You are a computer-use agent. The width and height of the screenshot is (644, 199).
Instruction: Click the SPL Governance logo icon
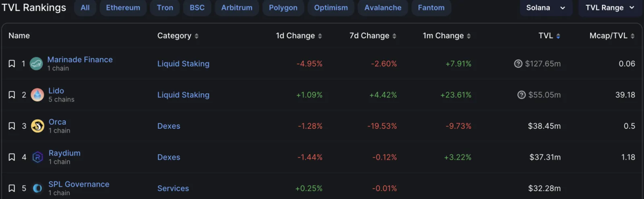pos(37,188)
